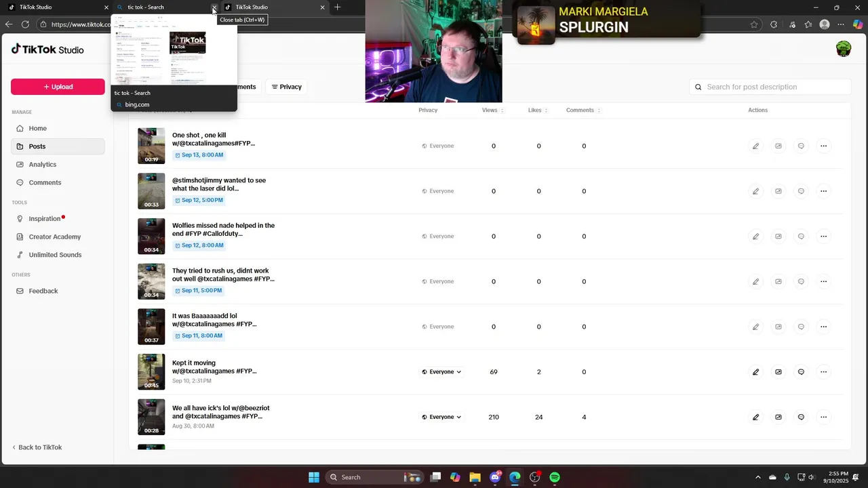The height and width of the screenshot is (488, 868).
Task: Open edit pencil for 'One shot, one kill' post
Action: pos(755,146)
